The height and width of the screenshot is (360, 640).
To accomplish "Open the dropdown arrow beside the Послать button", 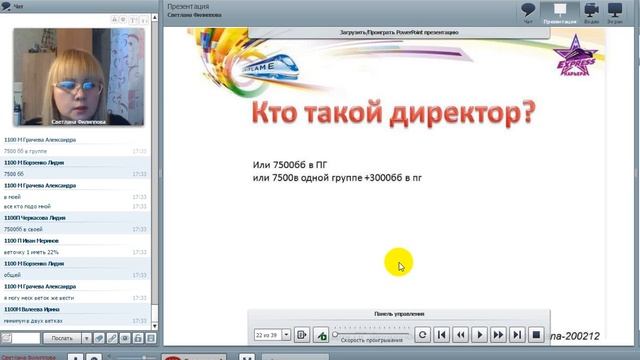I will [x=87, y=338].
